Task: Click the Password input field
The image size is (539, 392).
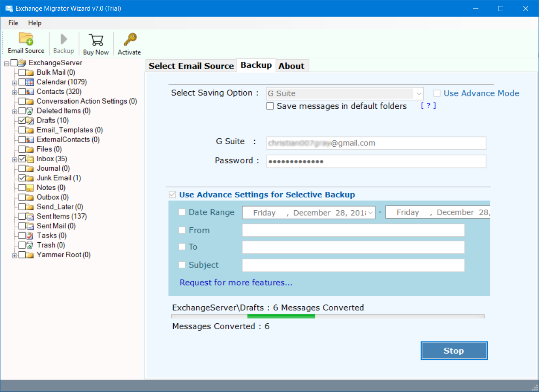Action: click(376, 161)
